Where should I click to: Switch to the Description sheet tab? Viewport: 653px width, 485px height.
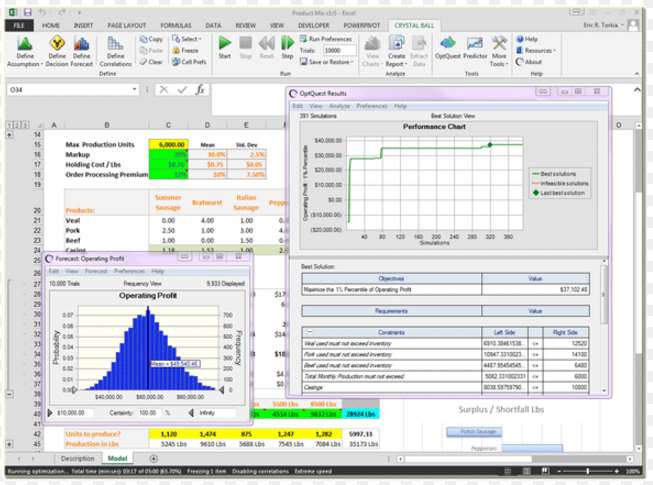tap(76, 458)
